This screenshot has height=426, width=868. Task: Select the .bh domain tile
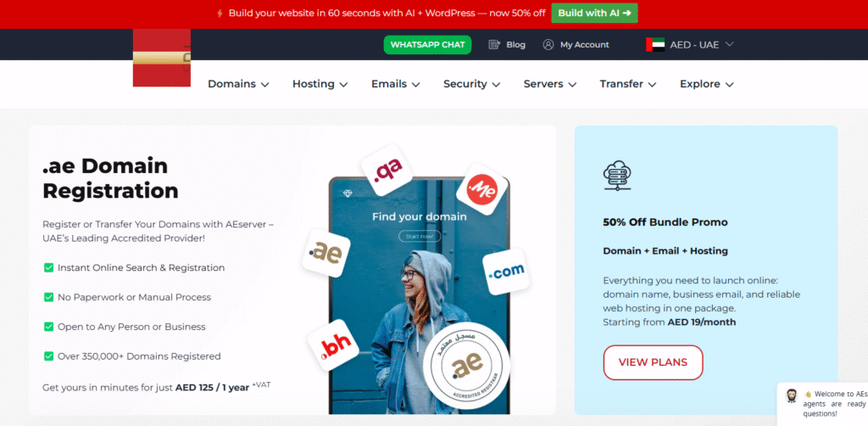coord(333,345)
